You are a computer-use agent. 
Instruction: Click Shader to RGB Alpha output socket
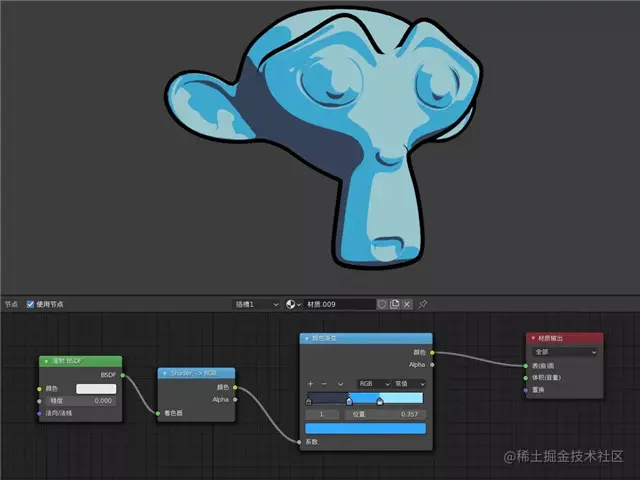coord(235,400)
